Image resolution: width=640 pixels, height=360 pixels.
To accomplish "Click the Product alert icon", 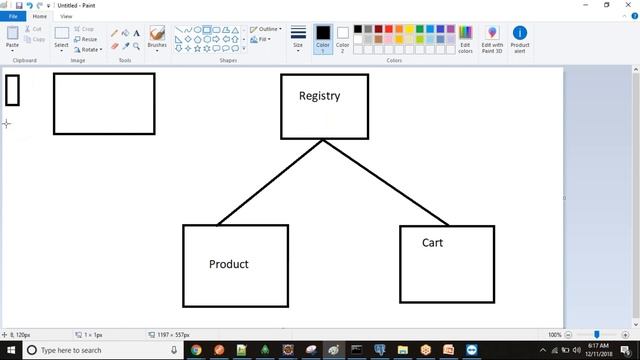I will [x=520, y=33].
